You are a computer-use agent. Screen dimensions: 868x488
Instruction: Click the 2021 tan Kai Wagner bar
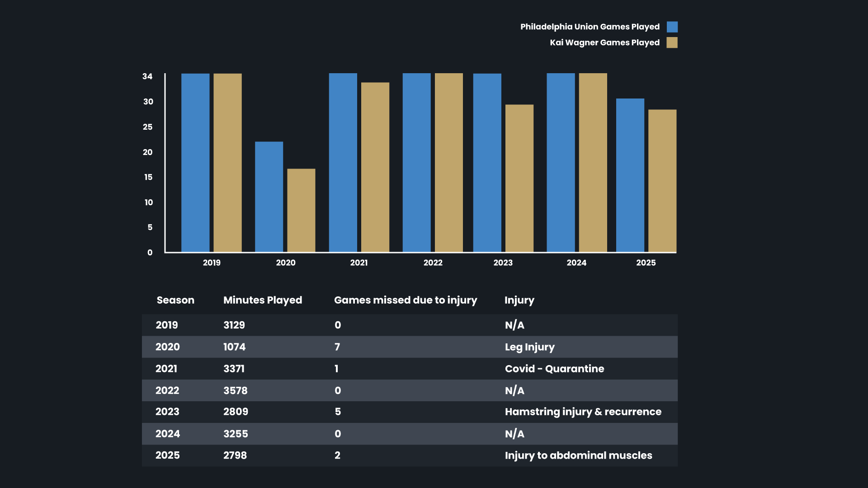tap(375, 167)
